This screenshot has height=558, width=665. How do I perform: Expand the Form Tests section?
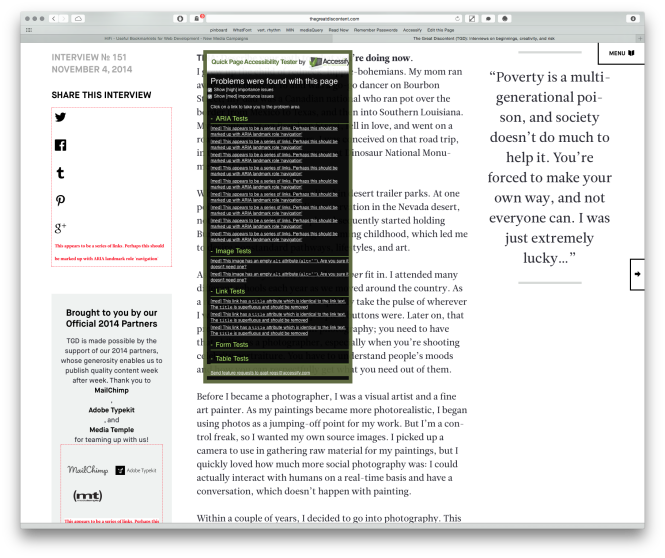231,345
